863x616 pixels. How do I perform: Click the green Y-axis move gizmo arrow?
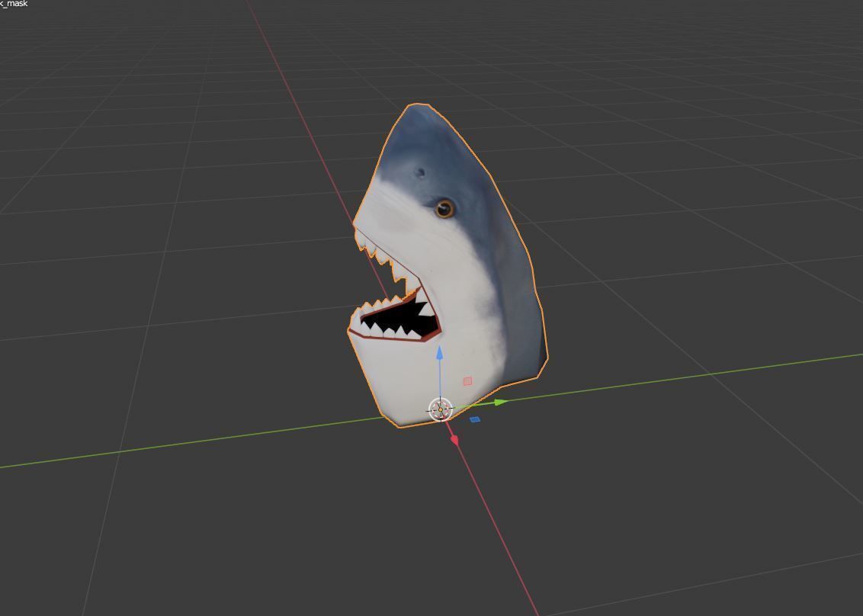[x=500, y=403]
